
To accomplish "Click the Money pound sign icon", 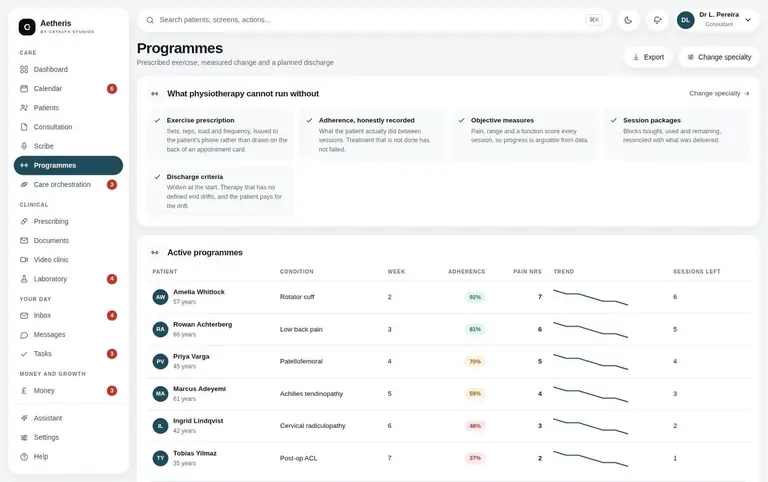I will 24,391.
